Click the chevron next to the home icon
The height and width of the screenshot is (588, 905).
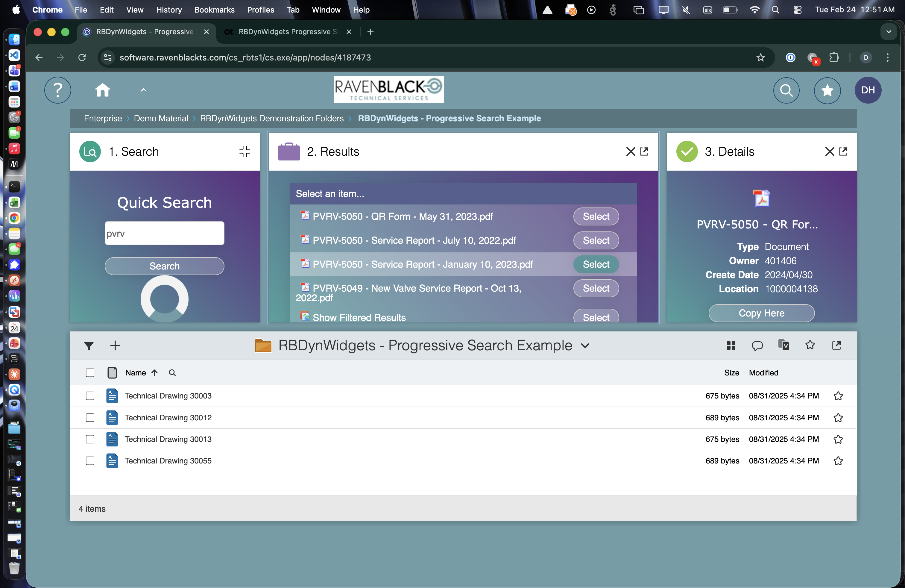143,90
